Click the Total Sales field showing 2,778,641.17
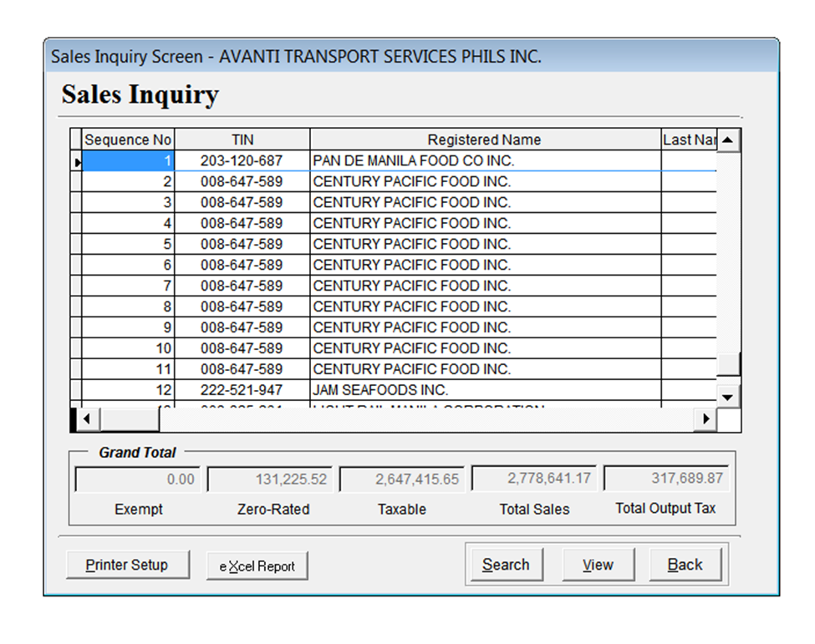Image resolution: width=815 pixels, height=644 pixels. [x=534, y=478]
